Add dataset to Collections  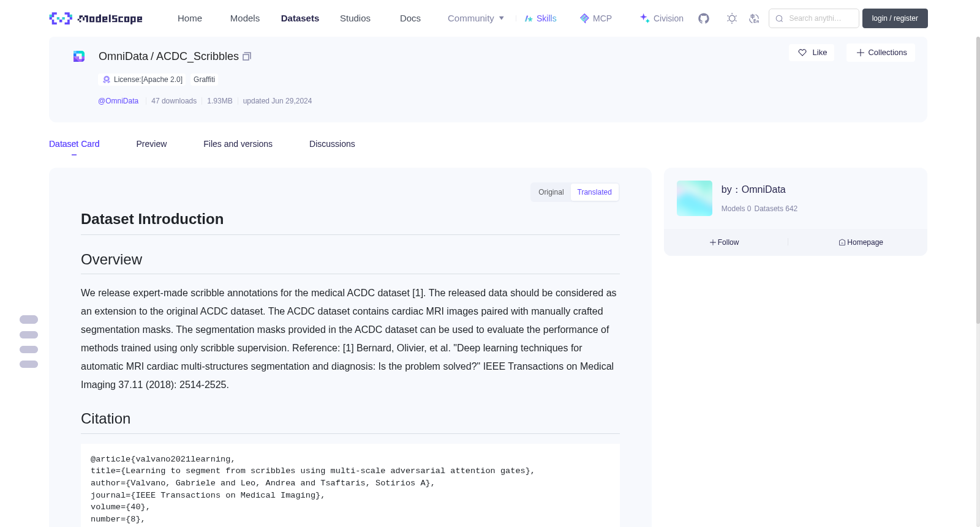(881, 53)
